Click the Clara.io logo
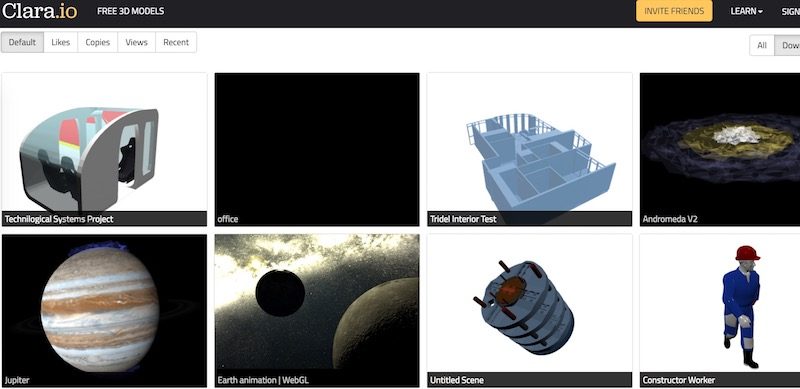Image resolution: width=800 pixels, height=389 pixels. (x=39, y=11)
